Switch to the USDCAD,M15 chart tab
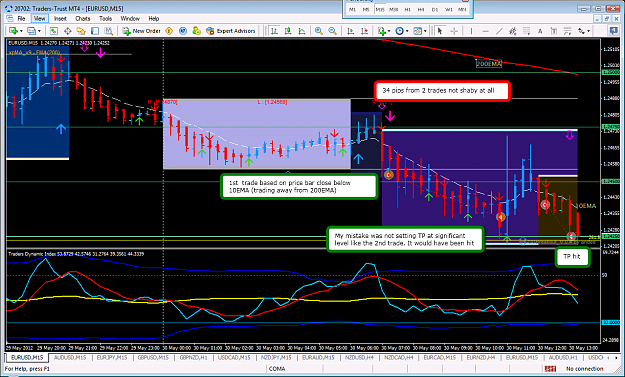Image resolution: width=625 pixels, height=377 pixels. (x=234, y=357)
